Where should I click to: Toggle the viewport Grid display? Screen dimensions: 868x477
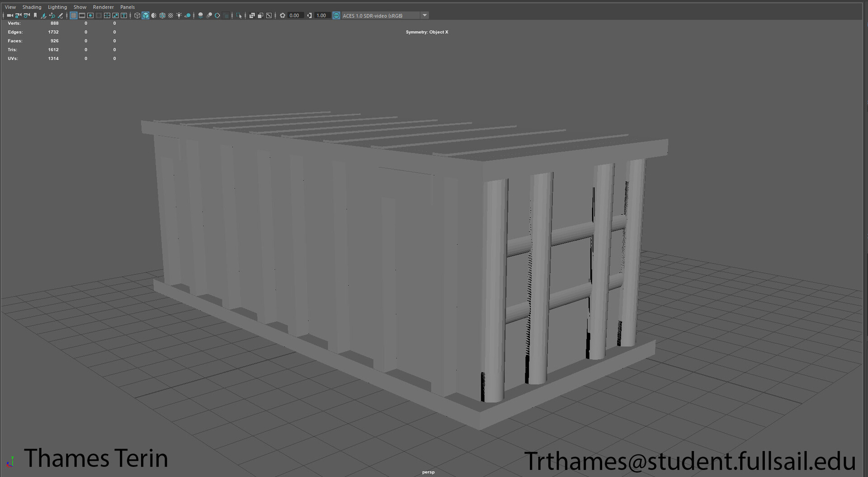pyautogui.click(x=73, y=15)
